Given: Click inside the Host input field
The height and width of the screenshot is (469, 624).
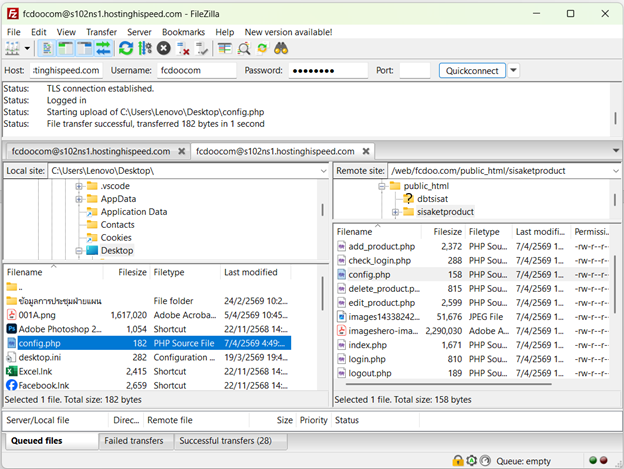Looking at the screenshot, I should (65, 70).
